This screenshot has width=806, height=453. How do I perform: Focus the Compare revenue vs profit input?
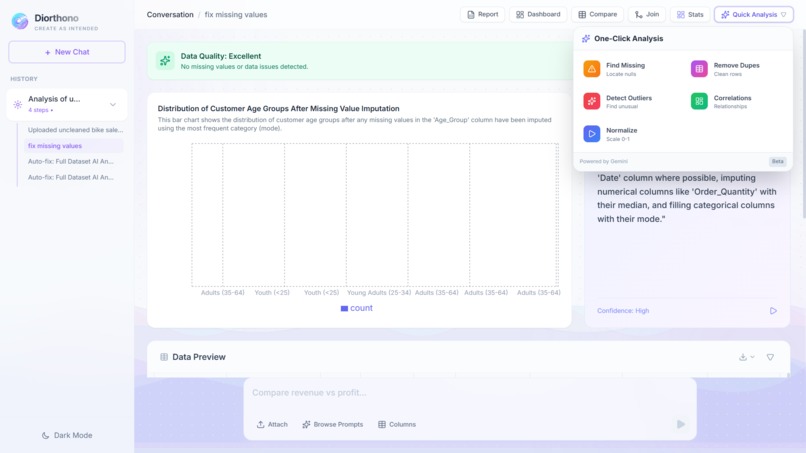point(469,393)
